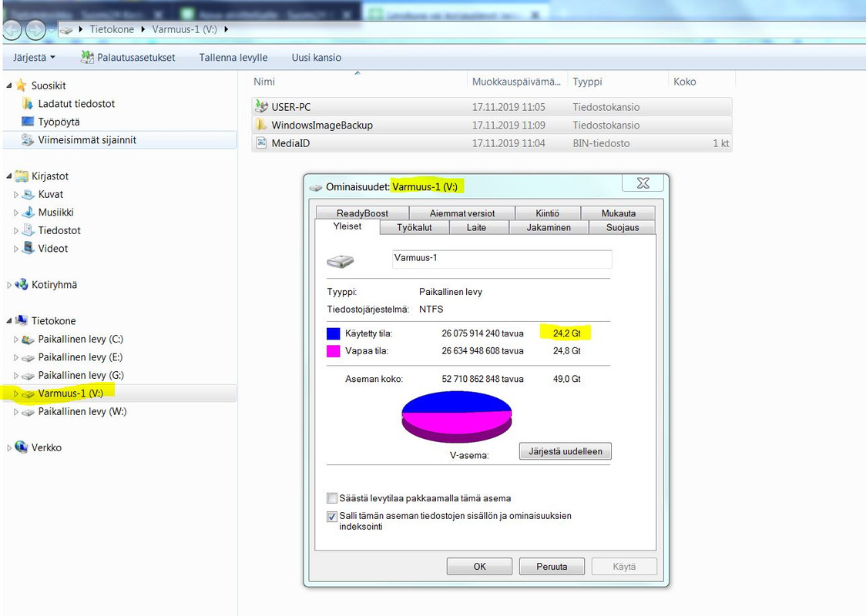Click the Työpöytä desktop icon
The height and width of the screenshot is (616, 866).
28,122
